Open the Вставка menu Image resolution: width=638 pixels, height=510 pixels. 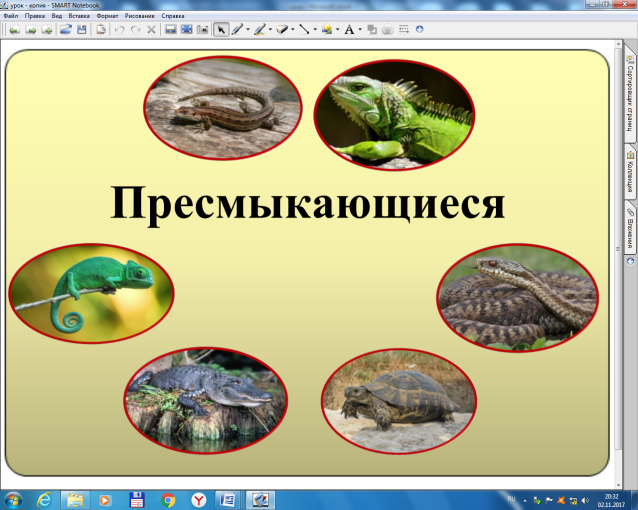(79, 17)
